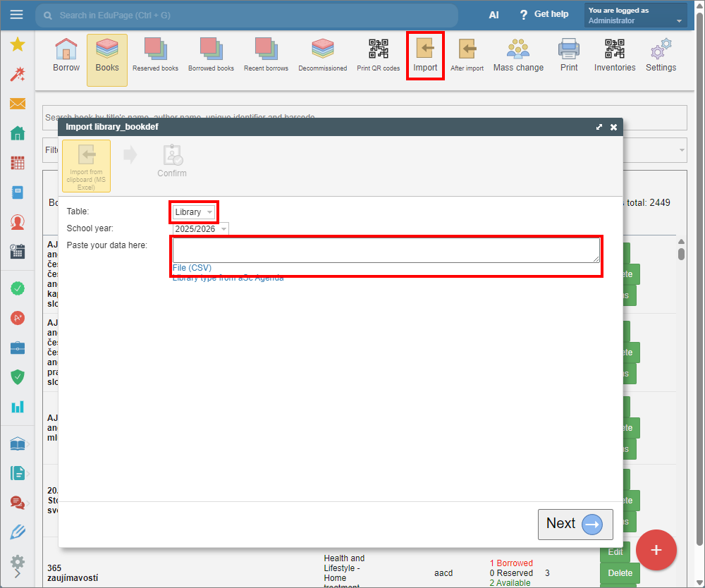Image resolution: width=705 pixels, height=588 pixels.
Task: Open the Borrow section in toolbar
Action: pyautogui.click(x=66, y=56)
